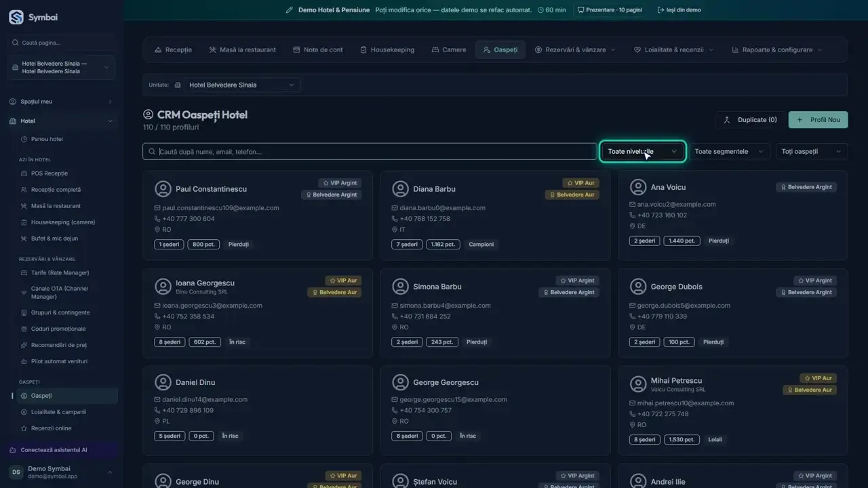The width and height of the screenshot is (868, 488).
Task: Switch to Recepție tab
Action: click(x=173, y=49)
